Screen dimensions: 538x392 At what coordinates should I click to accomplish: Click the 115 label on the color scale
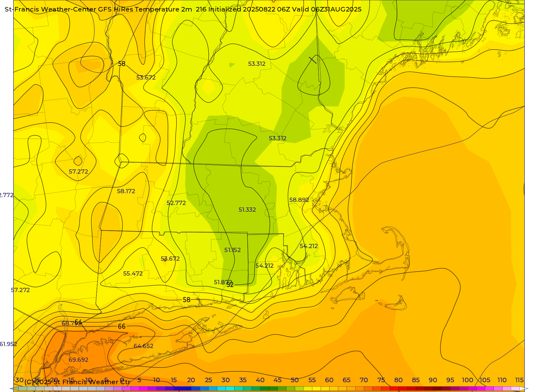pyautogui.click(x=520, y=380)
